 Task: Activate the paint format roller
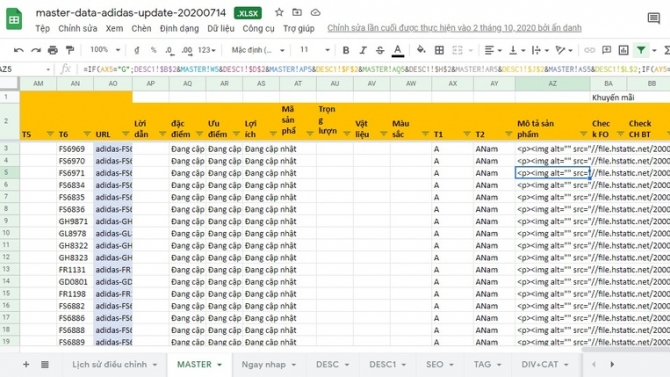pyautogui.click(x=70, y=50)
